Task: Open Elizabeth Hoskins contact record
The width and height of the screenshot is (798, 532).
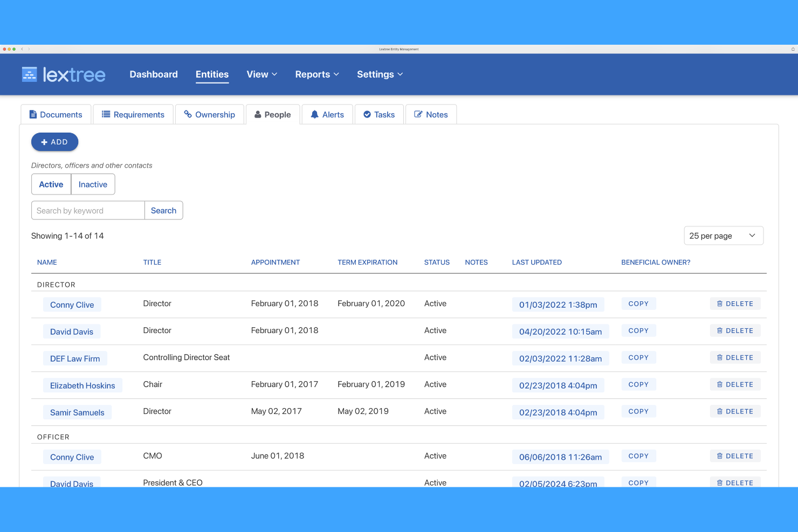Action: coord(82,385)
